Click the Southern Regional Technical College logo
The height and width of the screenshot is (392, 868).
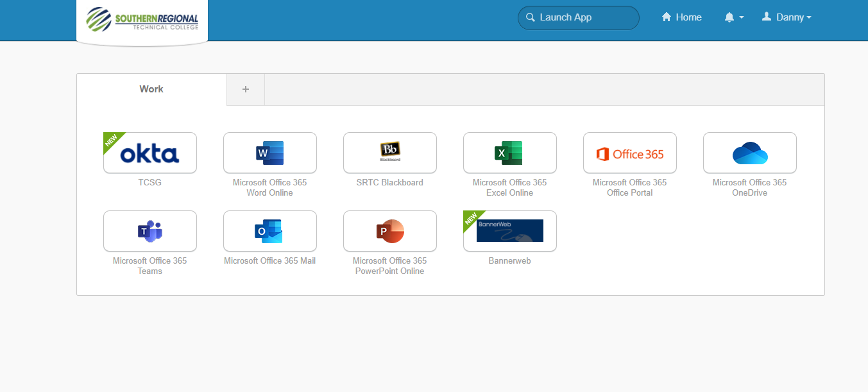tap(142, 19)
